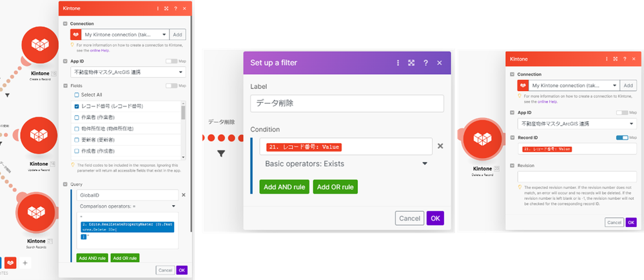
Task: Select the Kintone Search Records module
Action: click(x=36, y=212)
